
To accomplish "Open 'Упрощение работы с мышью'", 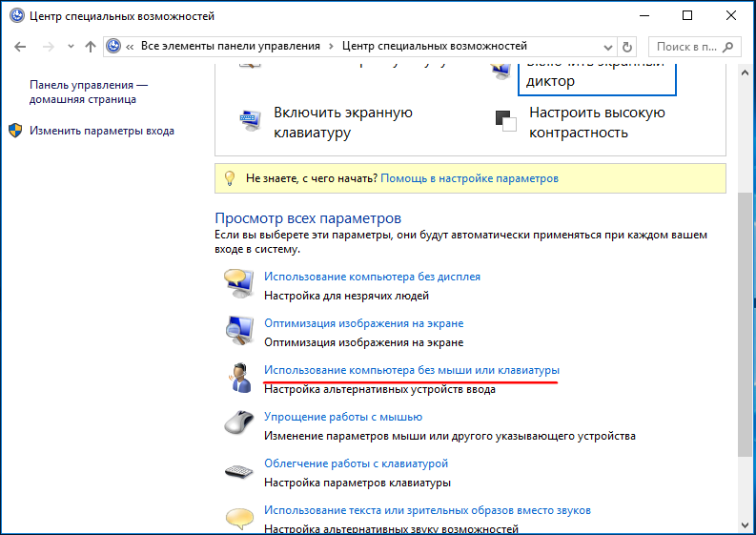I will pyautogui.click(x=343, y=417).
